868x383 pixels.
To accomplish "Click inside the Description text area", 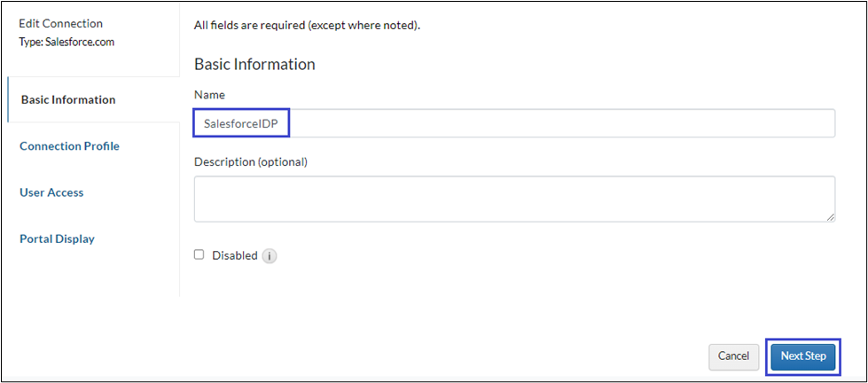I will [x=514, y=199].
